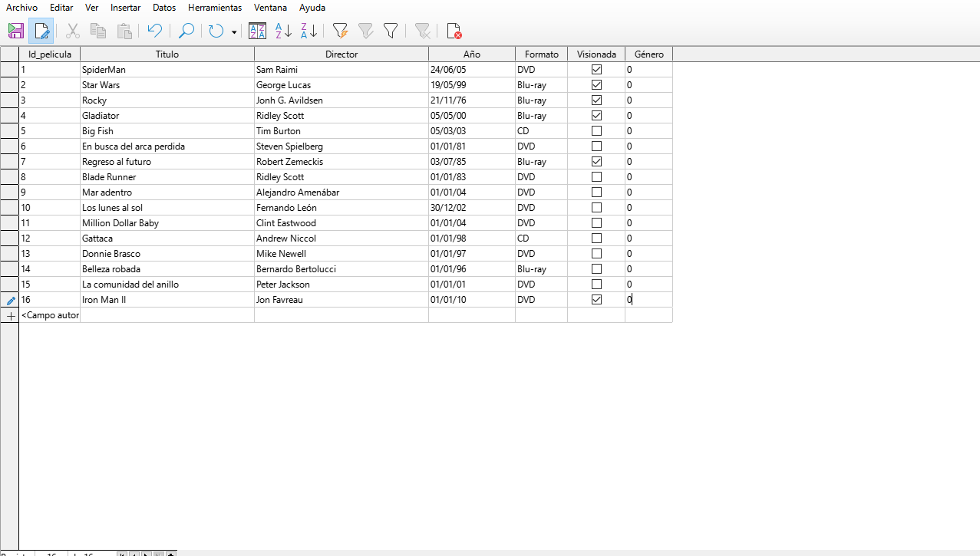Click the director cell 'Bernardo Bertolucci'
Screen dimensions: 980x556
pyautogui.click(x=342, y=269)
